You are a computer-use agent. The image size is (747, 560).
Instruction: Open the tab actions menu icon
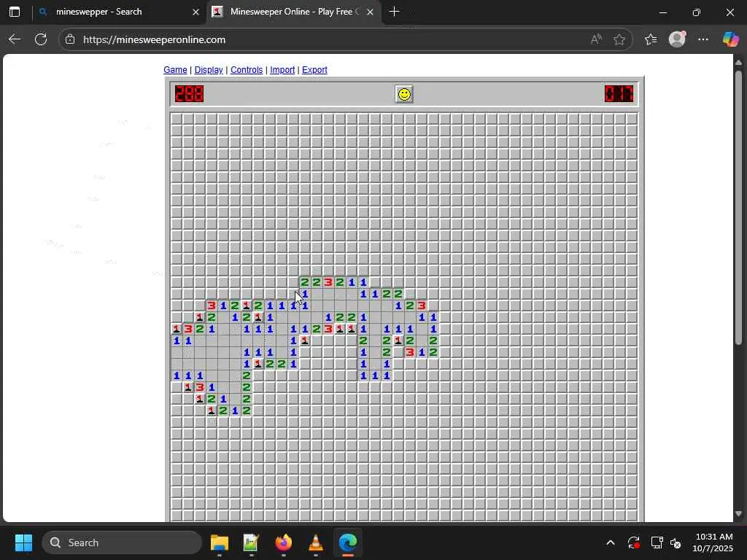15,12
